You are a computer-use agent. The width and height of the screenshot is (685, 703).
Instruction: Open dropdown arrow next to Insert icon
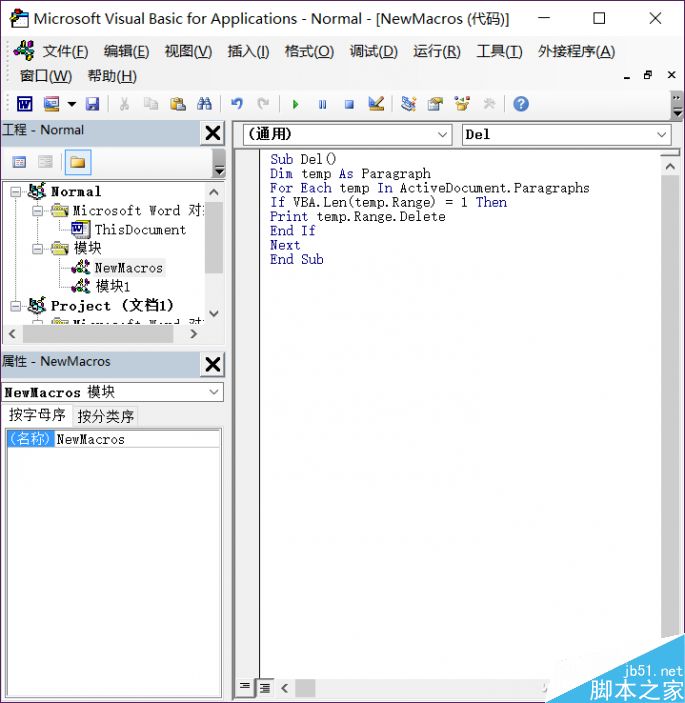coord(72,104)
